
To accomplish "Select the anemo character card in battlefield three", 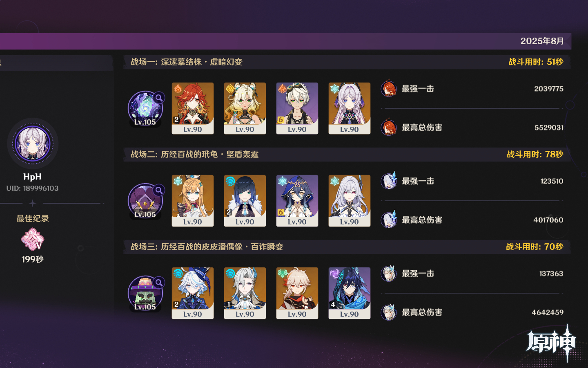I will coord(297,293).
